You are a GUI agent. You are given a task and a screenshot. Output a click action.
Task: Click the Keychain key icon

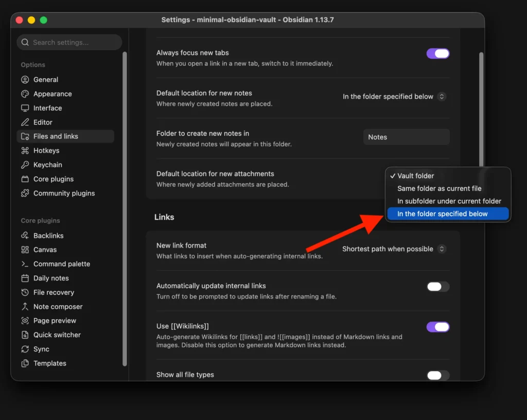(x=25, y=165)
